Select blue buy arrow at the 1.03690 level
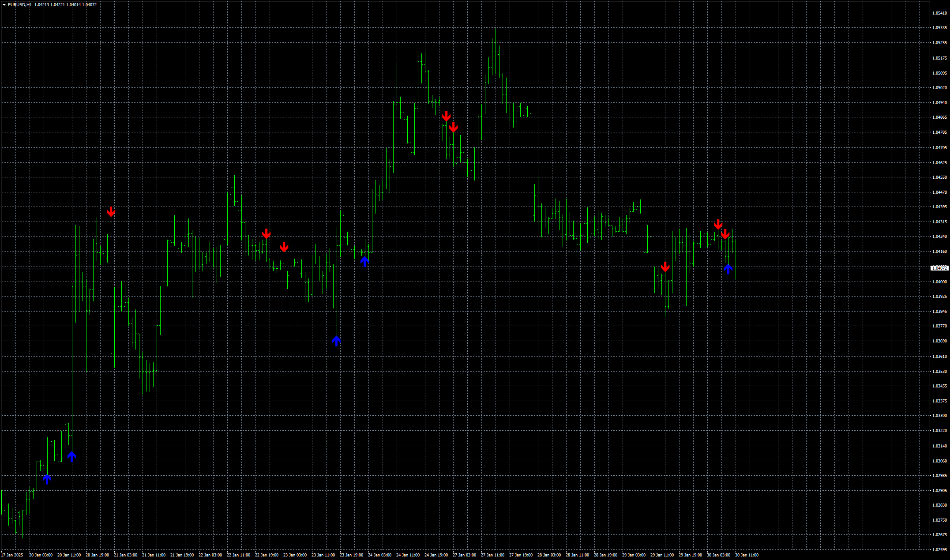 (337, 341)
